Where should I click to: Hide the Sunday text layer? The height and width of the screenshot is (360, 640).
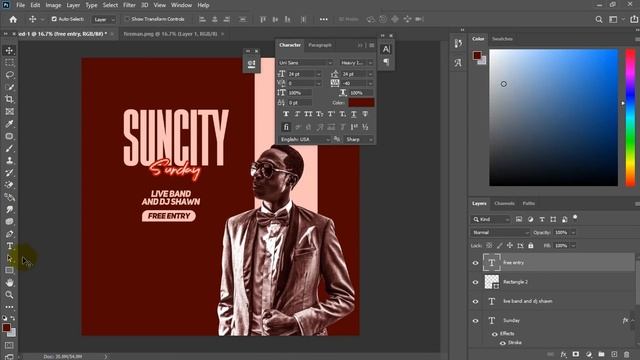(x=476, y=321)
